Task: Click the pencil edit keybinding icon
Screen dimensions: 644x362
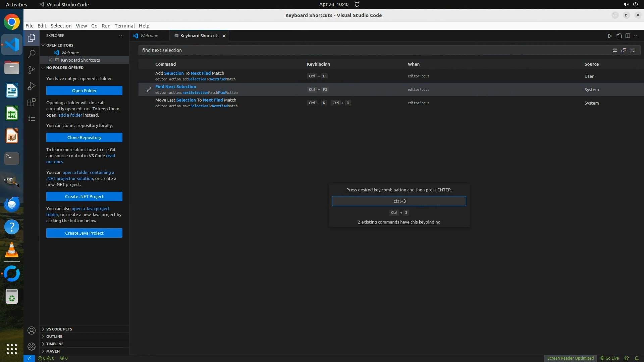Action: (x=149, y=89)
